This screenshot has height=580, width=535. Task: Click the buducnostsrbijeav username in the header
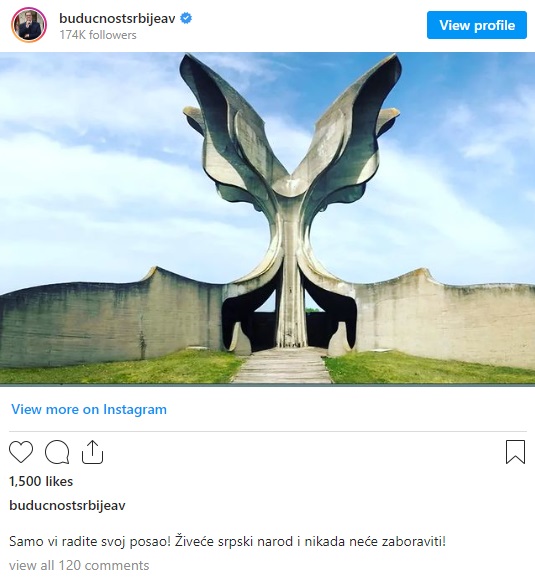tap(117, 18)
